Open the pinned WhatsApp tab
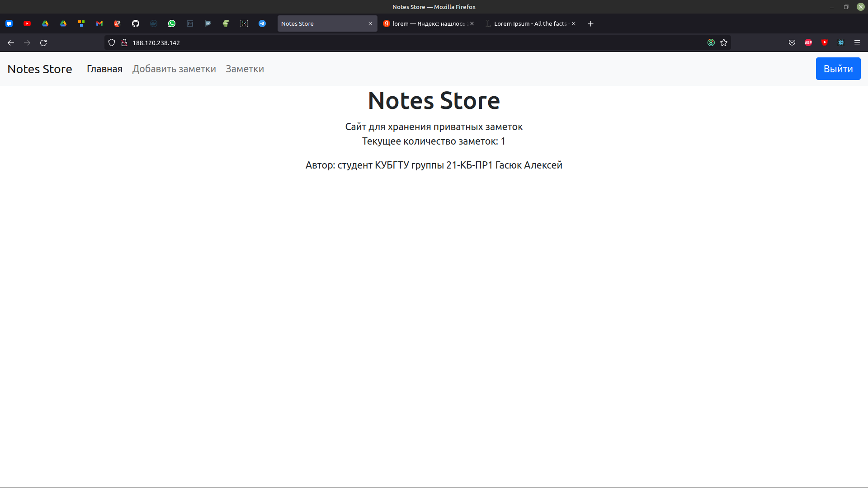This screenshot has width=868, height=488. click(172, 23)
